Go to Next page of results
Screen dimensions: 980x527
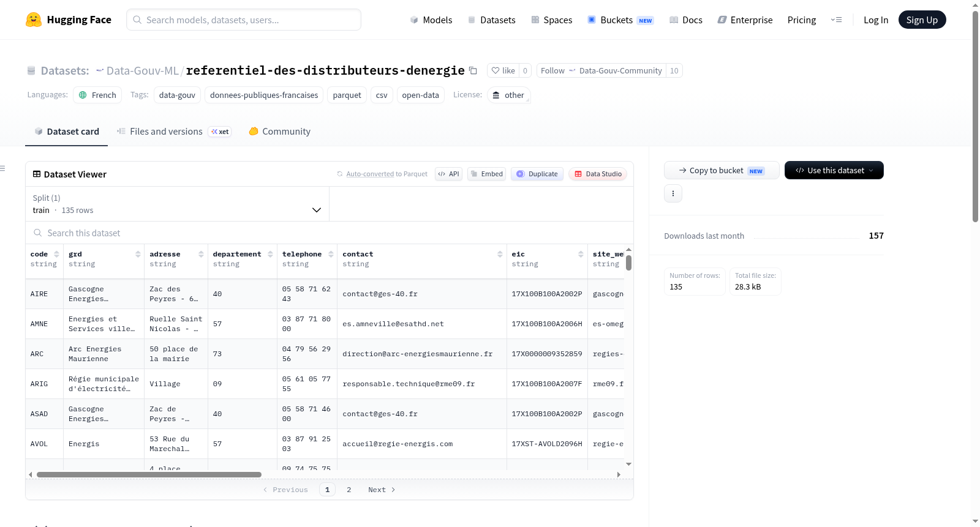[x=382, y=490]
